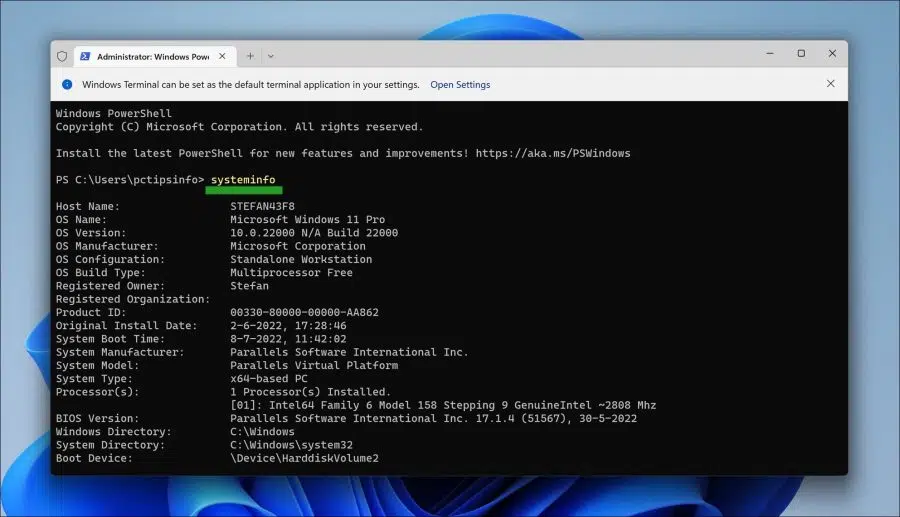Click OS version '10.0.22000 N/A Build 22000'

click(x=314, y=232)
